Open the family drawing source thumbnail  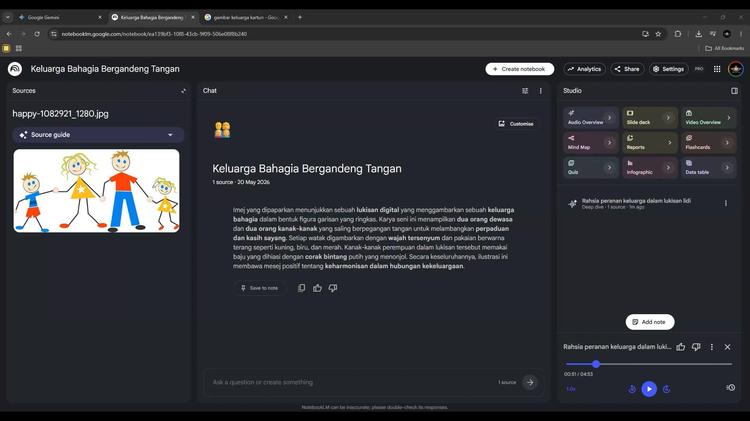(97, 191)
